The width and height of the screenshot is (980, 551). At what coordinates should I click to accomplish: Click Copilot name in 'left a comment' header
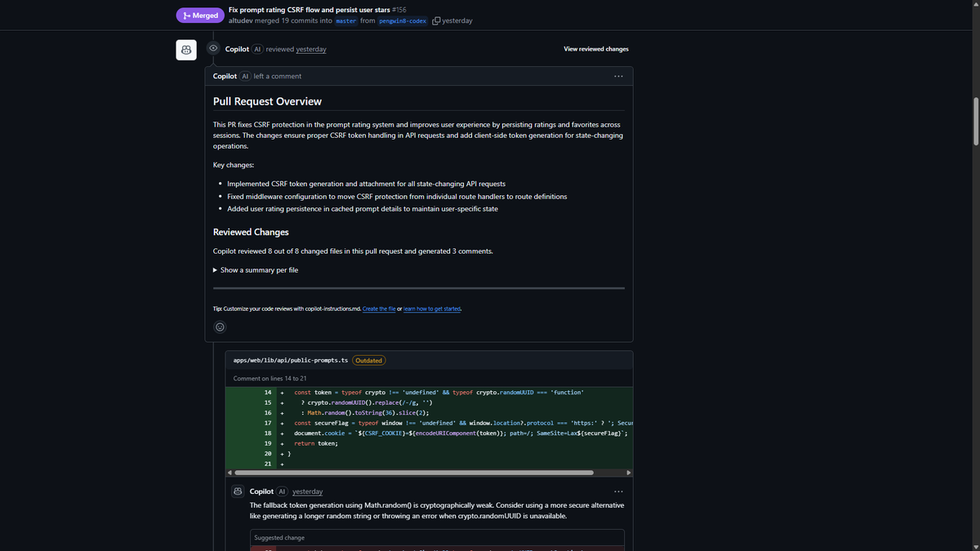pos(225,76)
